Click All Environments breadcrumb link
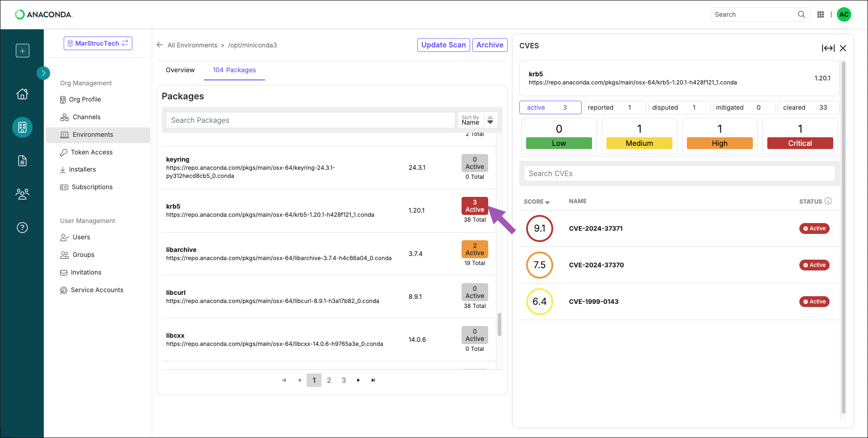Viewport: 868px width, 438px height. [x=192, y=45]
